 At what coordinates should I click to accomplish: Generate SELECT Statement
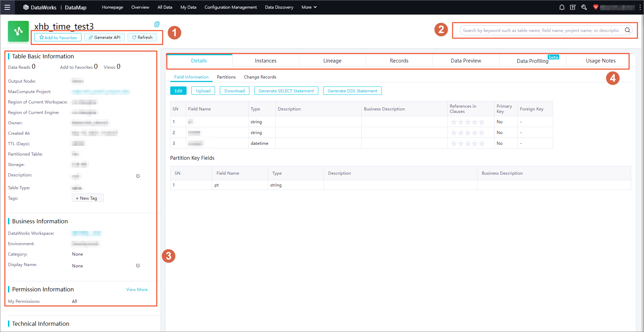tap(286, 91)
